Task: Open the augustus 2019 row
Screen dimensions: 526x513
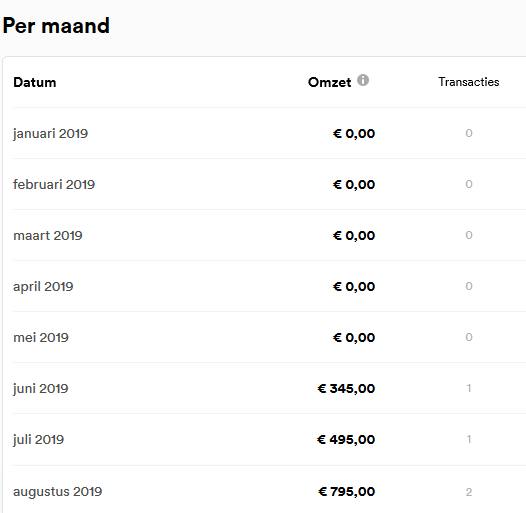Action: pos(269,492)
